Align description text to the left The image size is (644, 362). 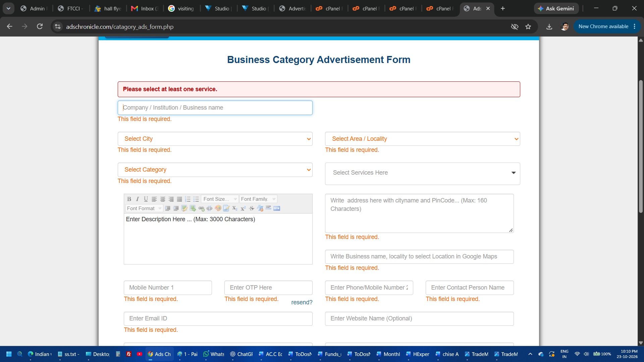(154, 199)
